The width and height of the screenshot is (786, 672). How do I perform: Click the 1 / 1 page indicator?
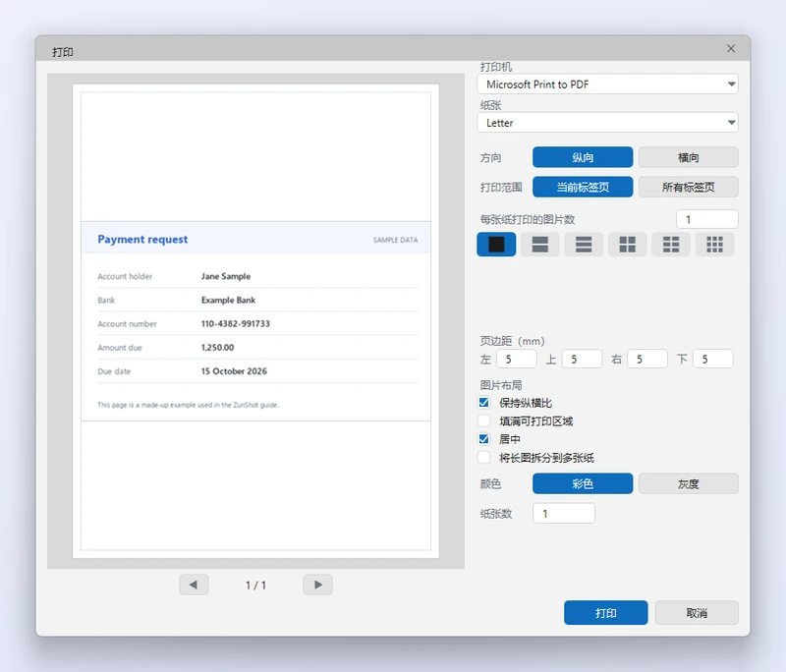255,585
